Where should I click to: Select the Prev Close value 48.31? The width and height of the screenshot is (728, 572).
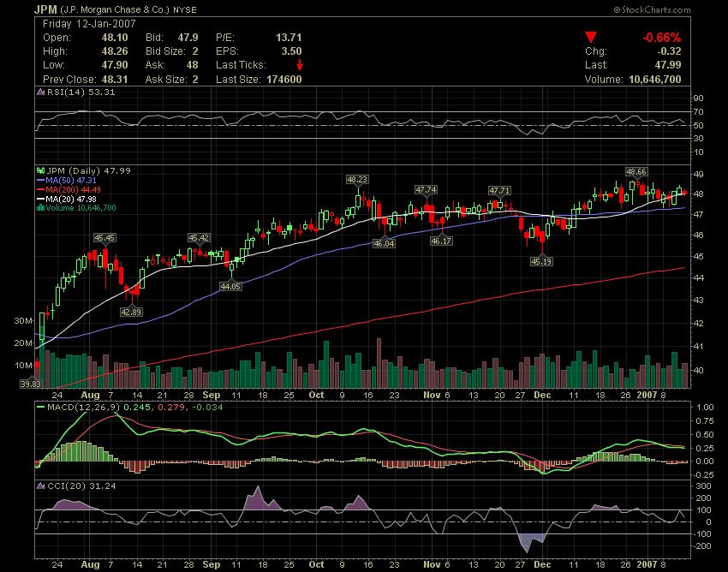tap(115, 79)
